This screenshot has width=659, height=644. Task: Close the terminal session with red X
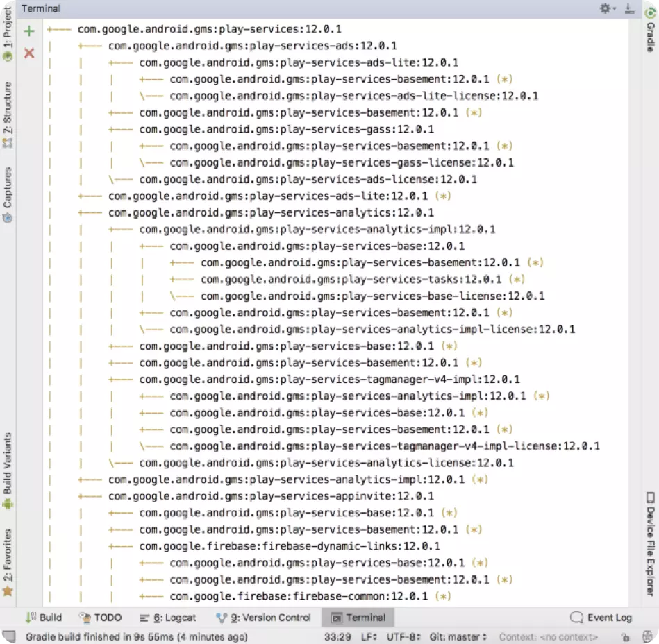[29, 53]
